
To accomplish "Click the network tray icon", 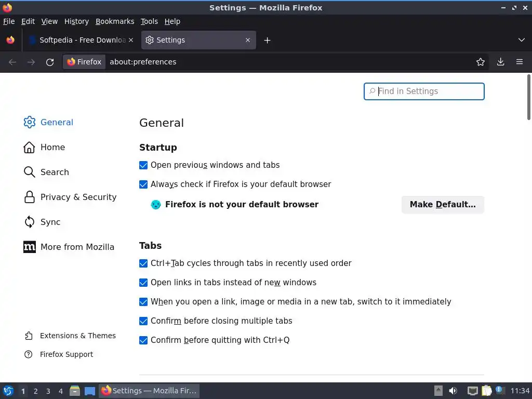I will (473, 391).
